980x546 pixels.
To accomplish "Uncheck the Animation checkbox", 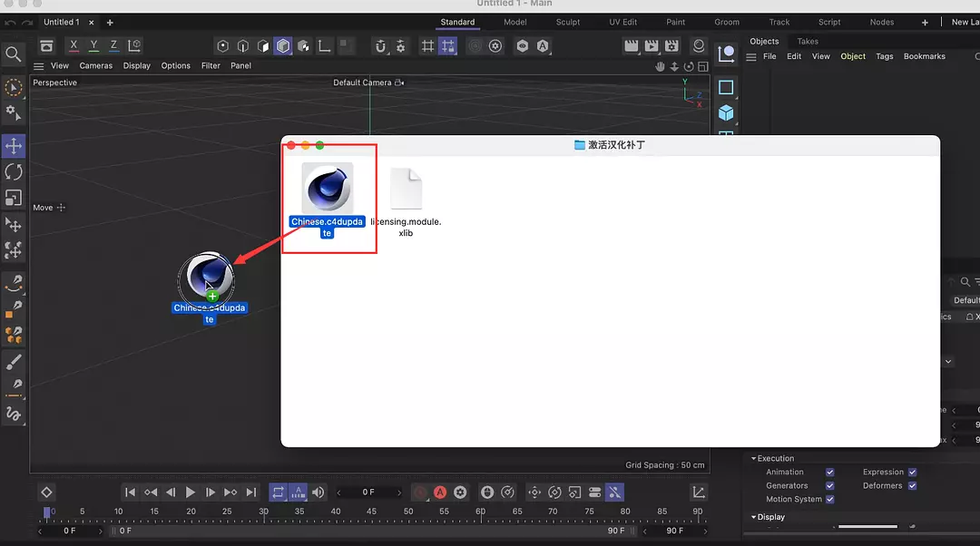I will pyautogui.click(x=830, y=473).
